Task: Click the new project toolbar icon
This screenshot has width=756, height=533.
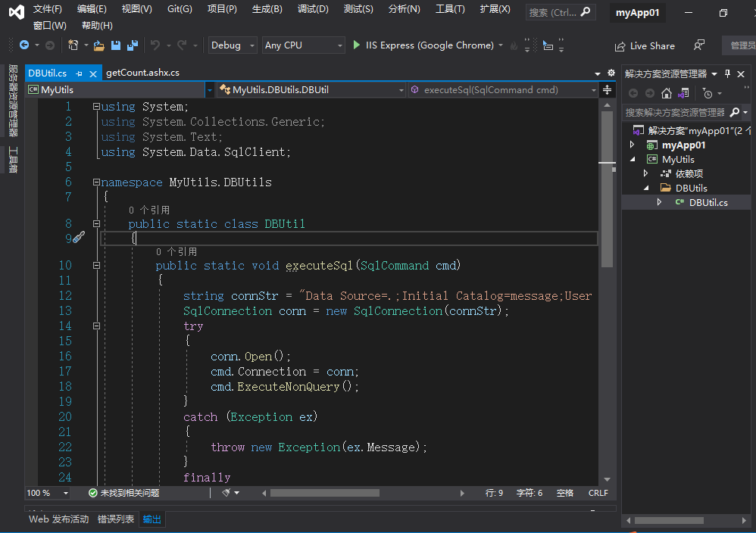Action: 73,45
